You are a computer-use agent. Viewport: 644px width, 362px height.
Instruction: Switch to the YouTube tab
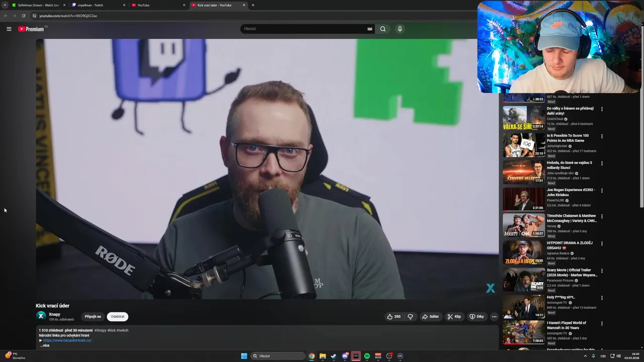158,5
